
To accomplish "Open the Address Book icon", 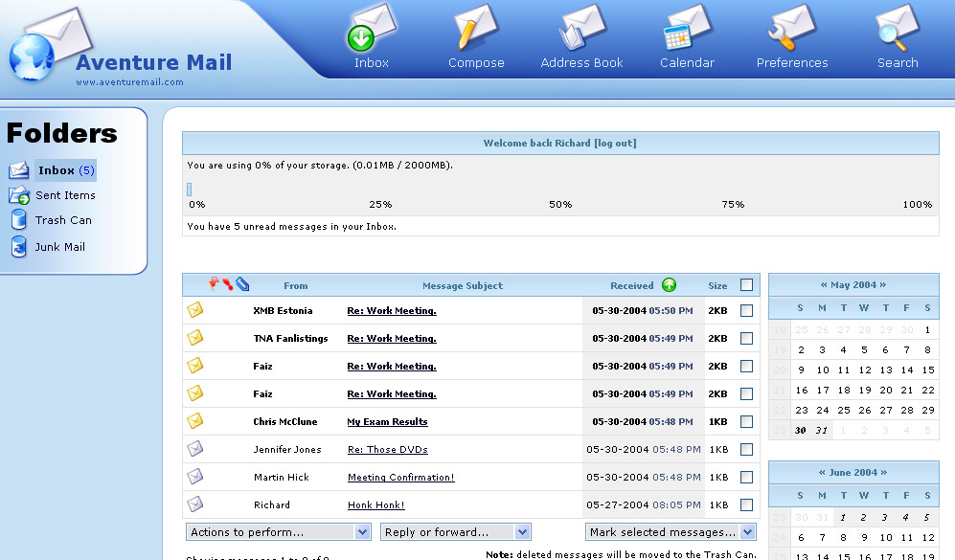I will click(x=581, y=28).
